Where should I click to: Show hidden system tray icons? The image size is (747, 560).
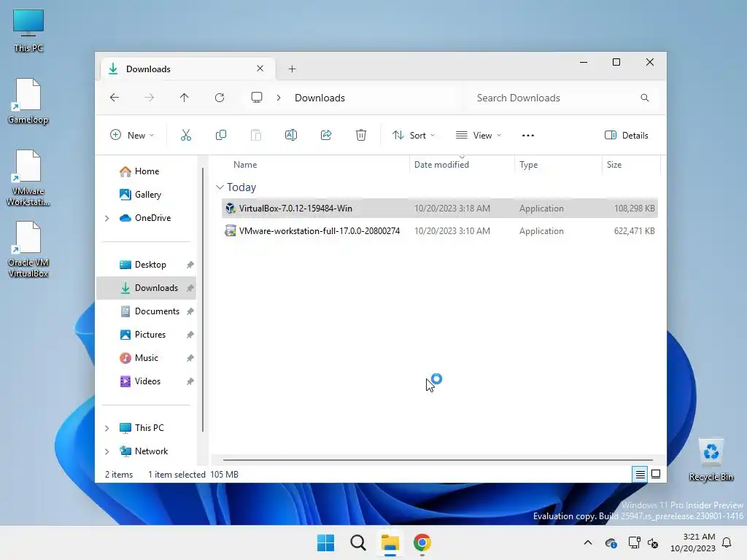coord(588,542)
